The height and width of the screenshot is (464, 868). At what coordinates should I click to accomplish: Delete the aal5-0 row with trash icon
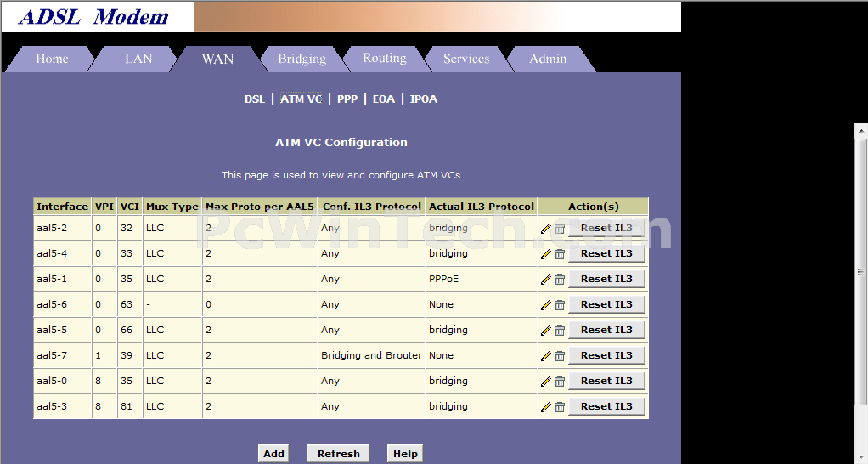click(560, 382)
